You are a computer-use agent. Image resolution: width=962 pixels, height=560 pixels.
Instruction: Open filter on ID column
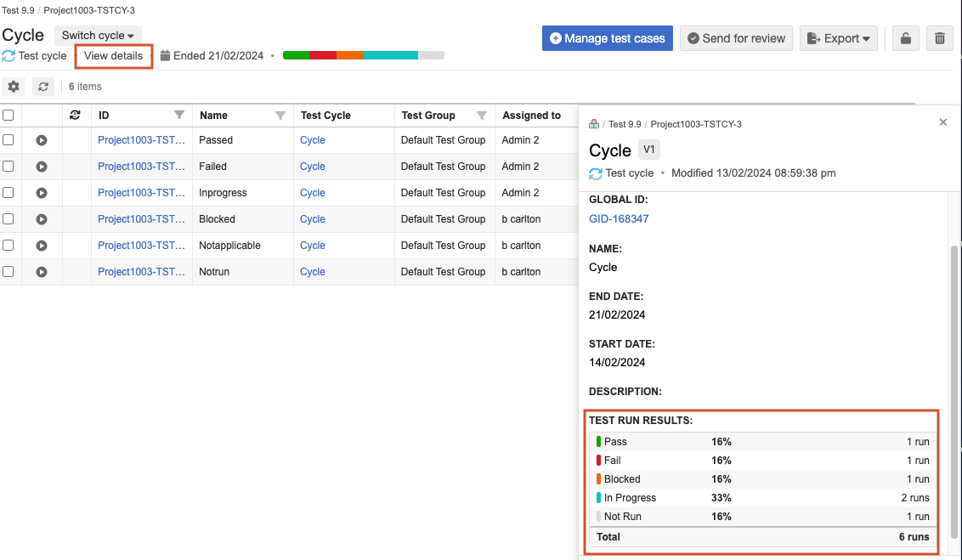coord(179,115)
